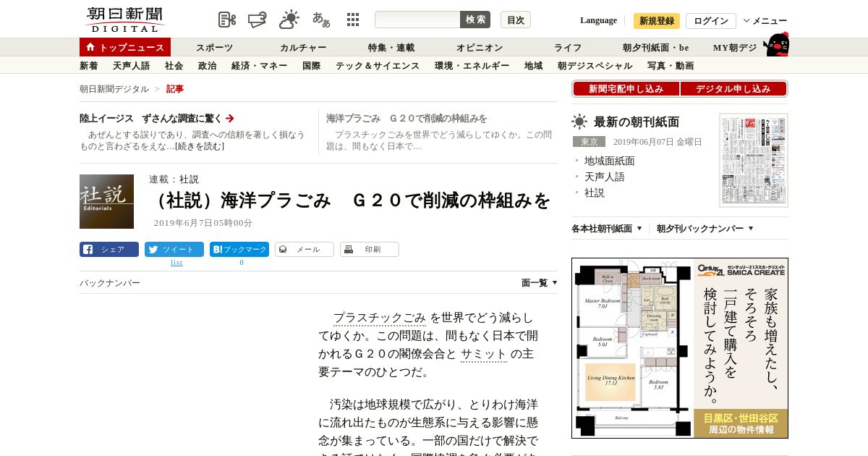This screenshot has width=868, height=456.
Task: Print the article
Action: 370,250
